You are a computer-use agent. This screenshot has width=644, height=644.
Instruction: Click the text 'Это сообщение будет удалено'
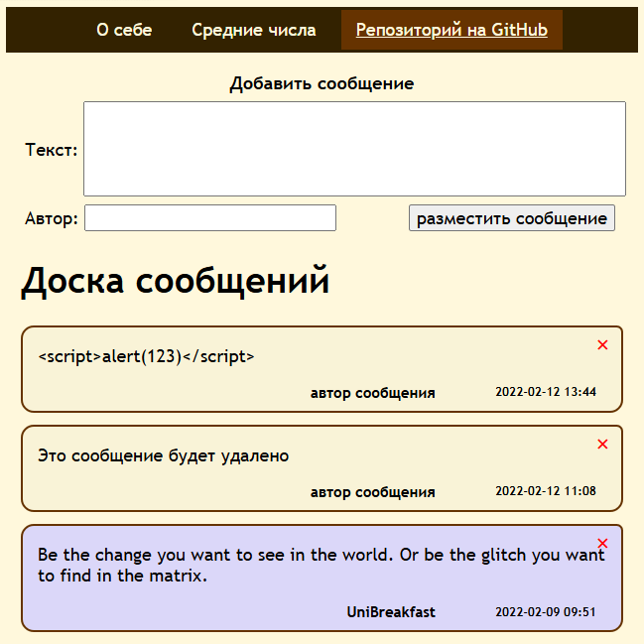[163, 455]
